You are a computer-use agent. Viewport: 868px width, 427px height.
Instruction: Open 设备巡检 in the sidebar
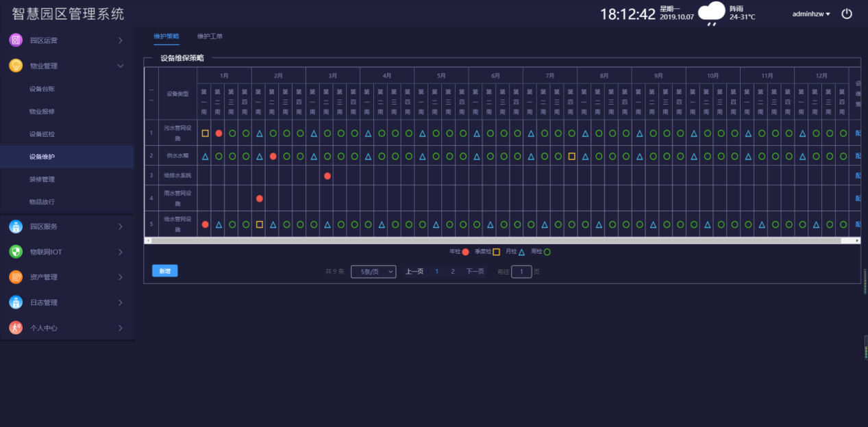coord(42,134)
